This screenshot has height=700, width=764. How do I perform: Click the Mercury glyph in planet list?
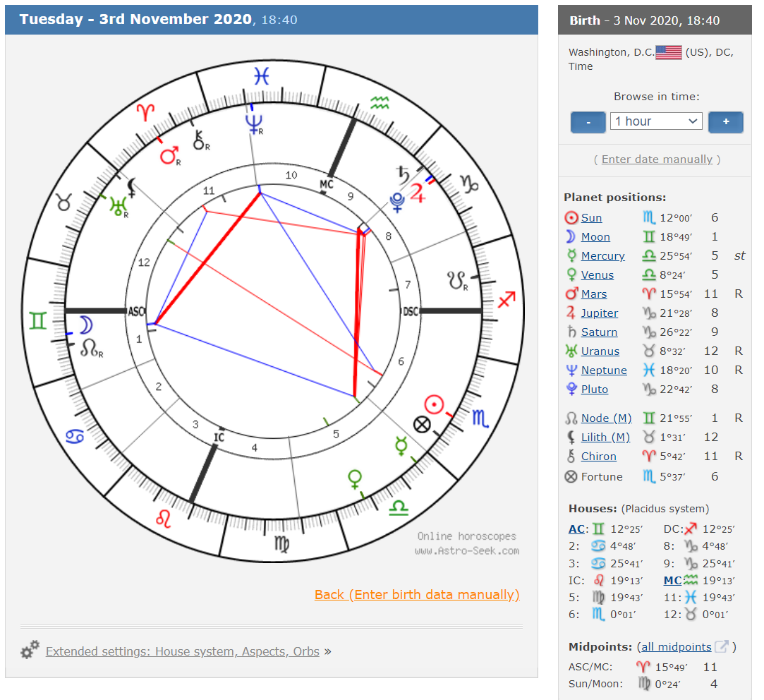[x=571, y=255]
